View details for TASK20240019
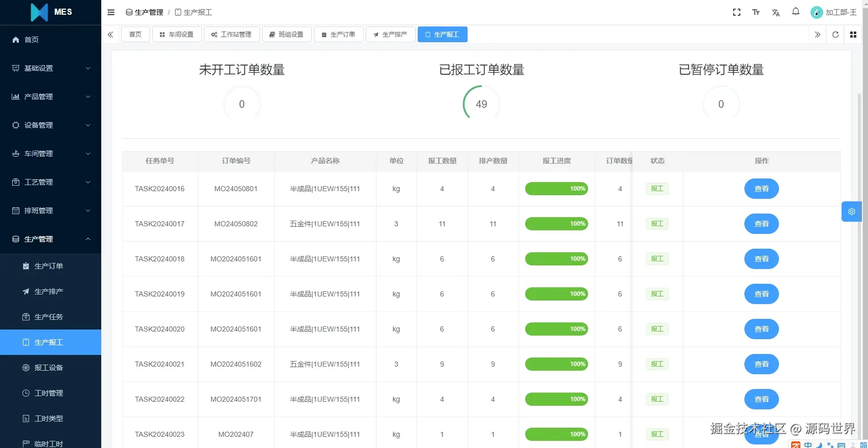This screenshot has height=448, width=868. [x=761, y=294]
